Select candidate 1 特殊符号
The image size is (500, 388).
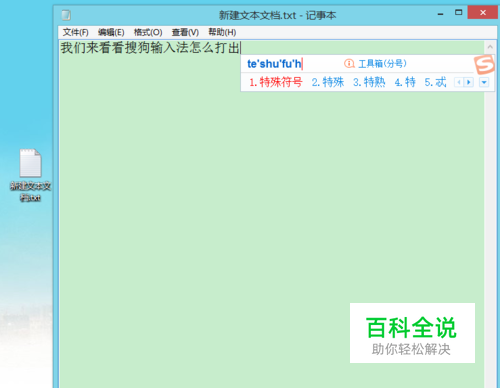point(276,82)
